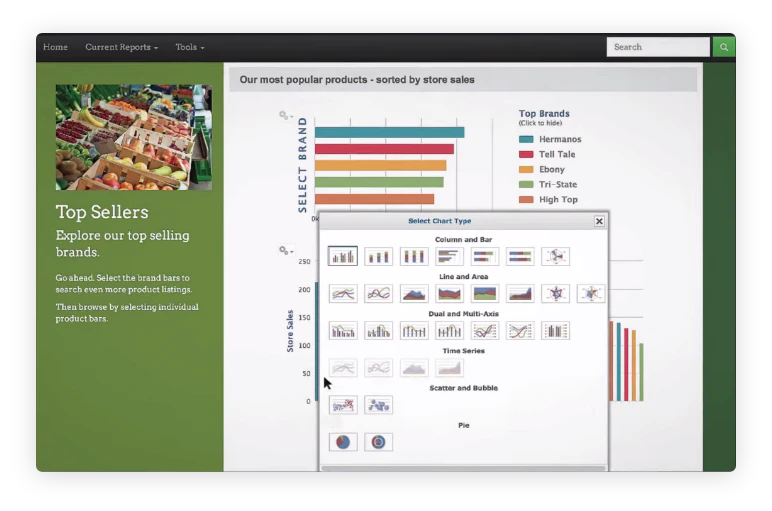Choose the bubble chart type
The width and height of the screenshot is (772, 511).
point(378,405)
